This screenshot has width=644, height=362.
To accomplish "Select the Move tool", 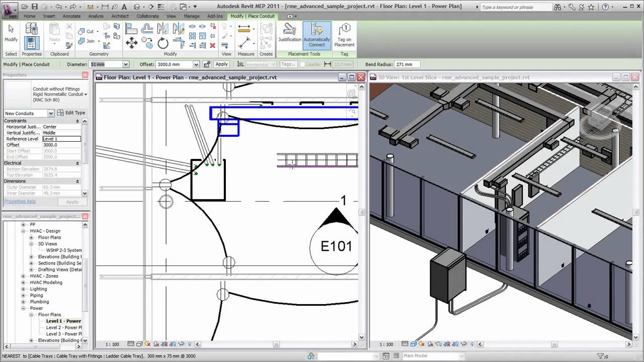I will 132,43.
